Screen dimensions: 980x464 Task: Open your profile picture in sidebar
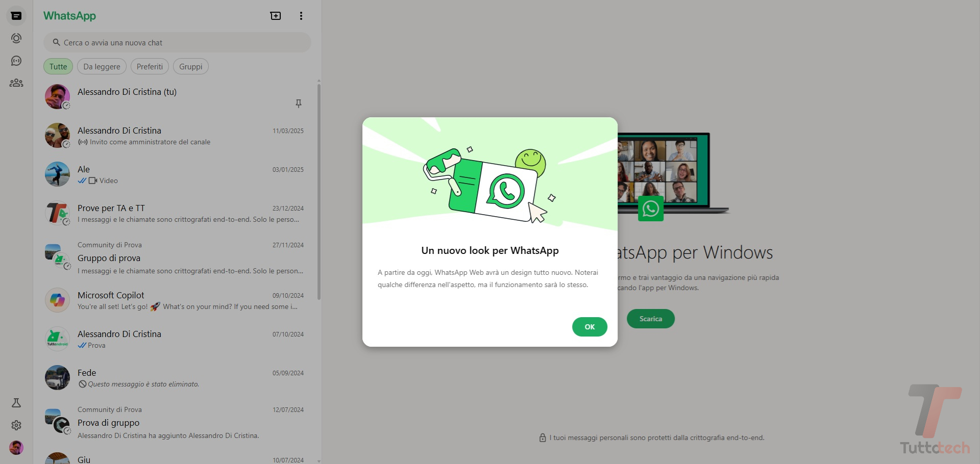[16, 448]
